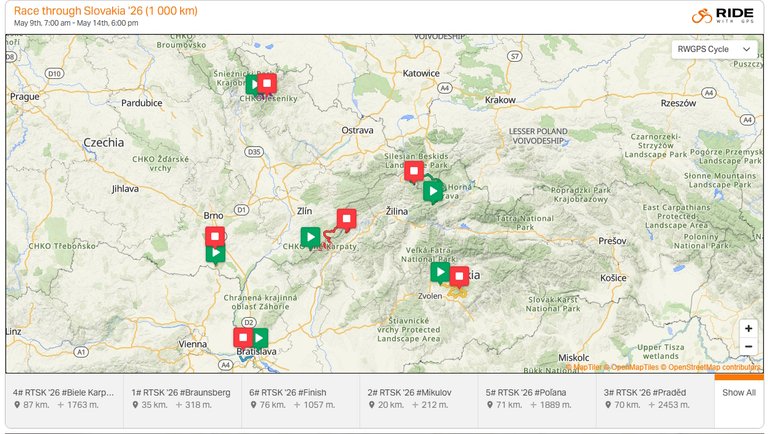Click the green start marker near Brno

pos(215,253)
